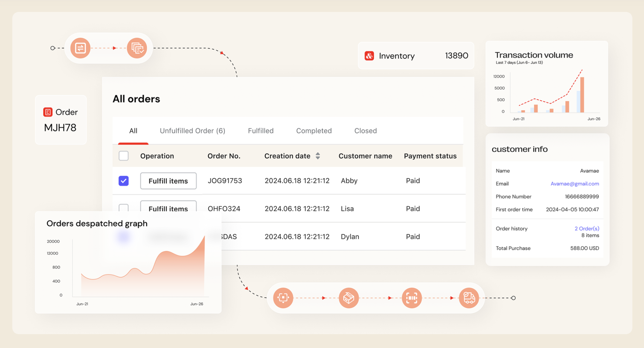644x348 pixels.
Task: Open the Fulfilled tab
Action: coord(261,131)
